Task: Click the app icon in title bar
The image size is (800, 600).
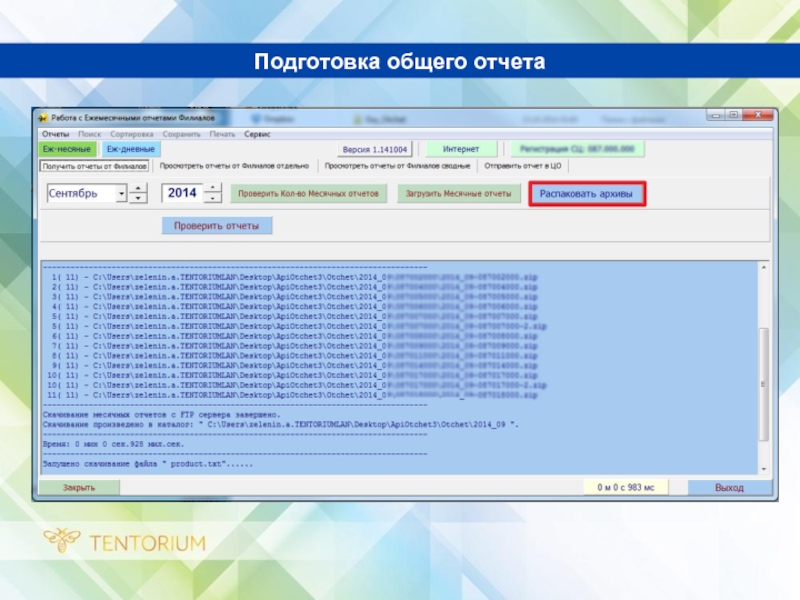Action: point(43,117)
